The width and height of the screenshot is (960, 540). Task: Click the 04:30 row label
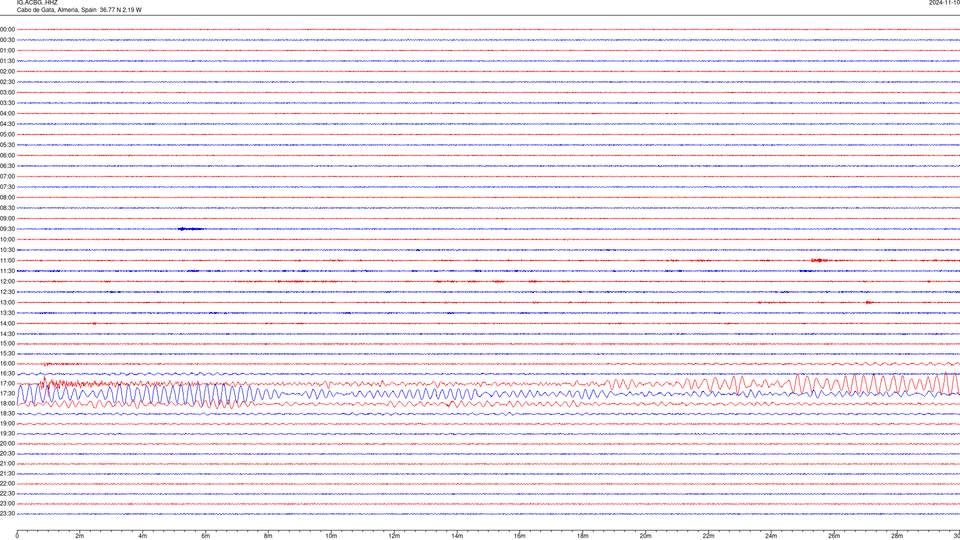tap(7, 124)
